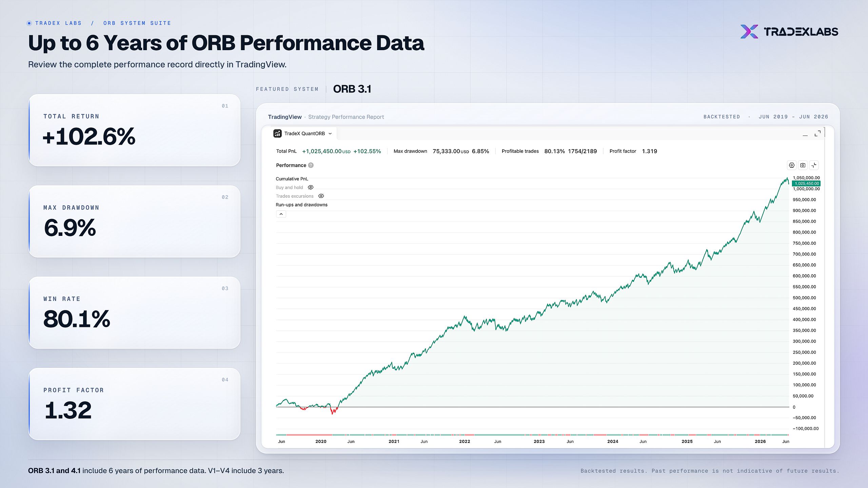This screenshot has height=488, width=868.
Task: Collapse the chart legend with the chevron
Action: coord(281,214)
